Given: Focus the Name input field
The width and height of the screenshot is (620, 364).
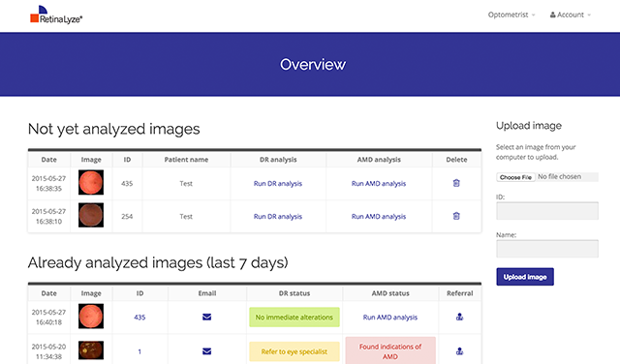Looking at the screenshot, I should [546, 249].
